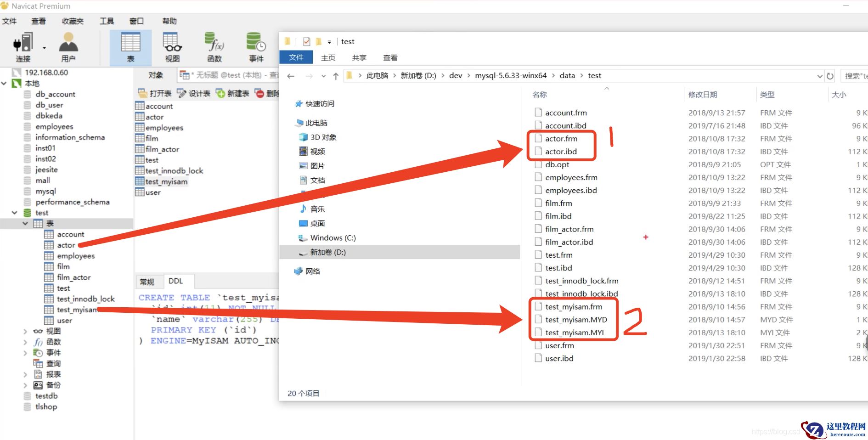Go up one folder level in Explorer
Viewport: 868px width, 440px height.
(336, 76)
